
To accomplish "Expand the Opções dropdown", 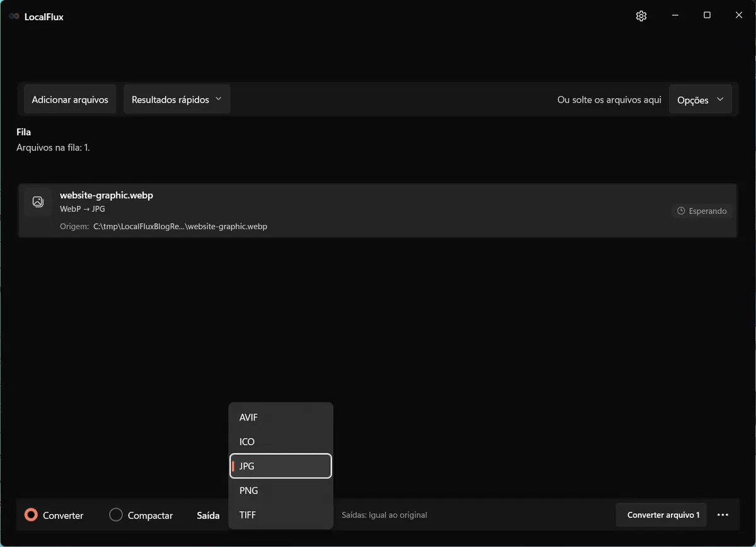I will click(x=701, y=99).
